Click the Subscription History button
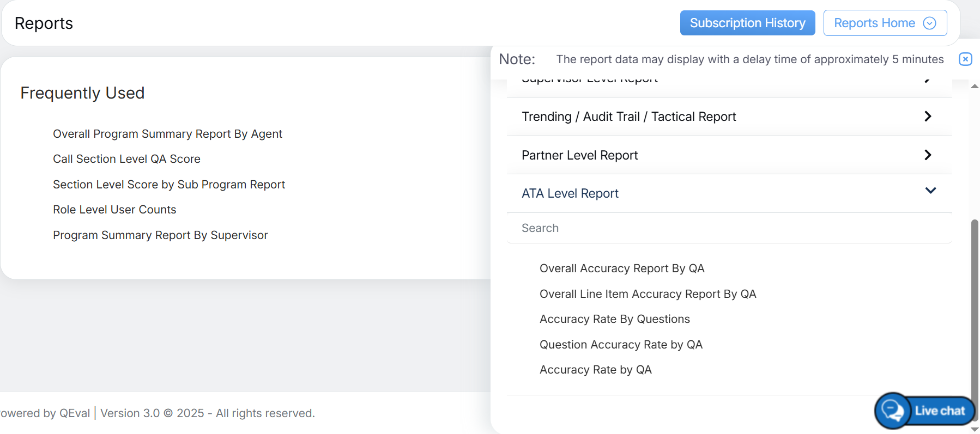 pos(747,23)
